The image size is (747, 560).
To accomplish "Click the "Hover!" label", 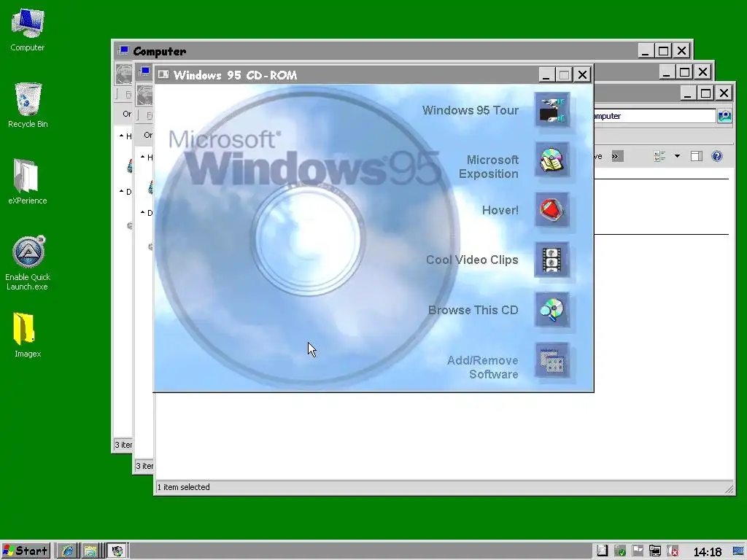I will [x=500, y=210].
